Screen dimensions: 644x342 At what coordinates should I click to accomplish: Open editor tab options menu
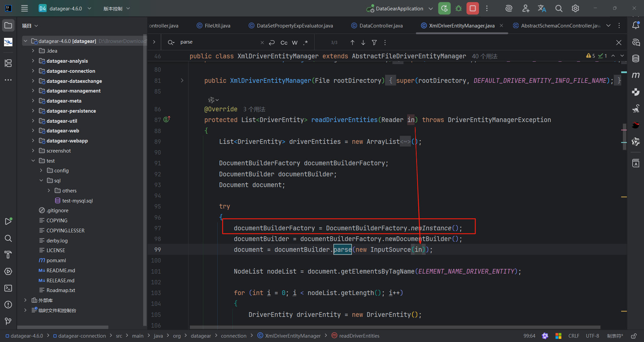point(619,25)
